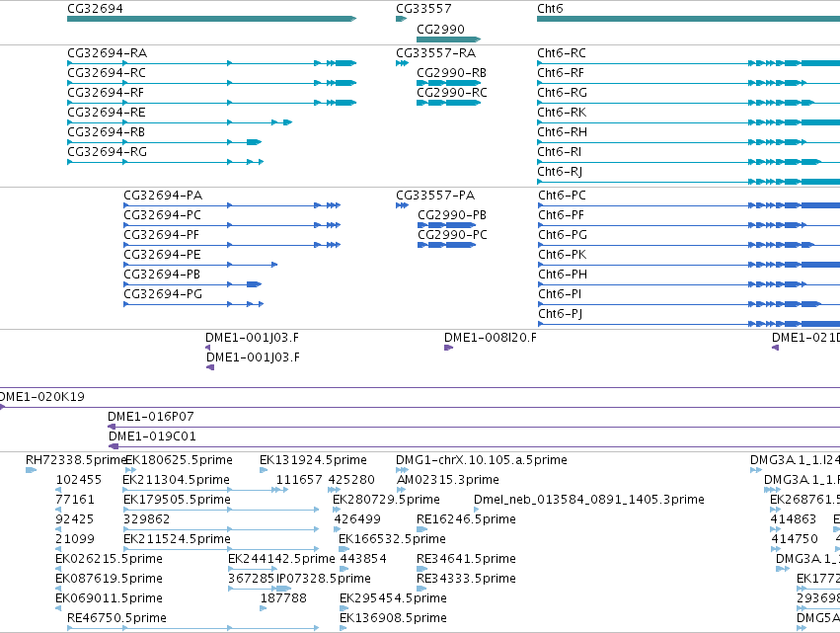Click the EK180625.5prime EST label
840x633 pixels.
(179, 460)
